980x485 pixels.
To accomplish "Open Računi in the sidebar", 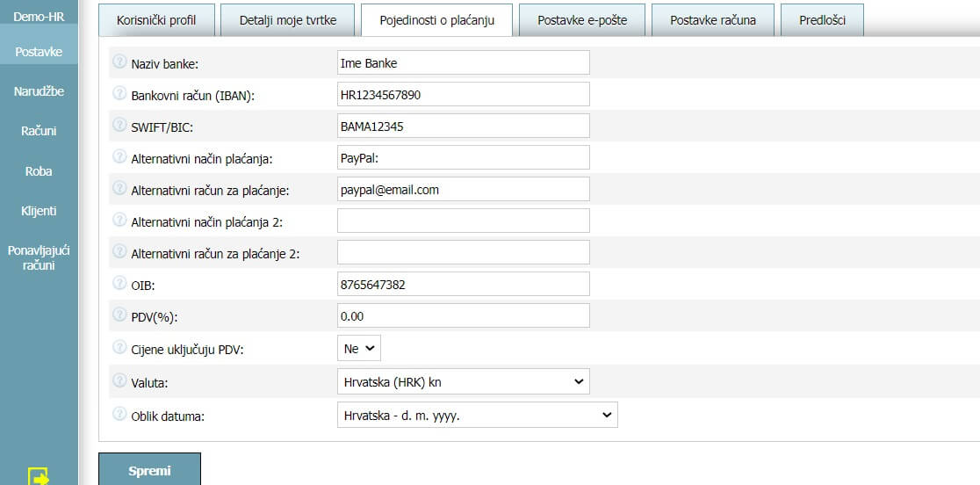I will (39, 131).
